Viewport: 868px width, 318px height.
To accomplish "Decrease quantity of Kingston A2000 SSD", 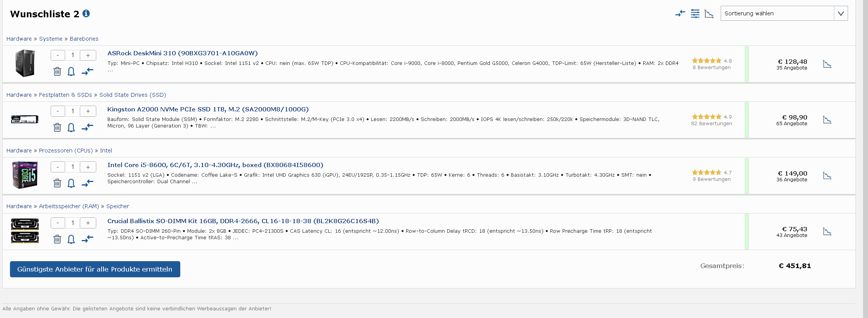I will coord(58,111).
